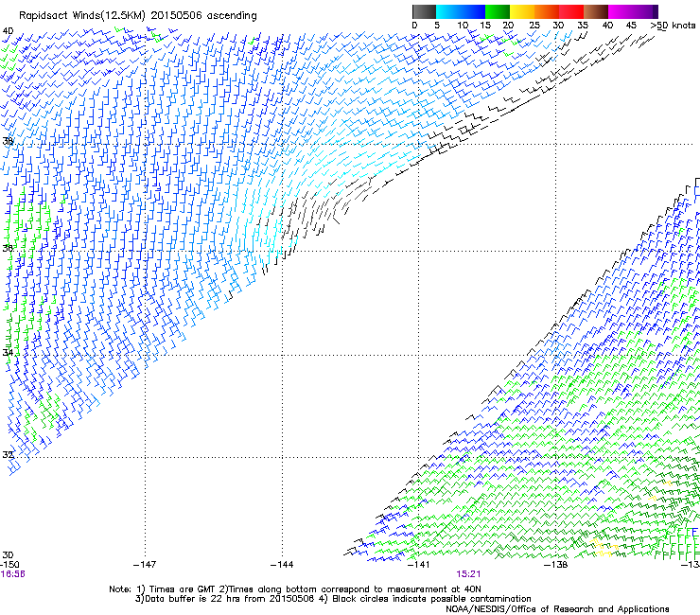Image resolution: width=700 pixels, height=615 pixels.
Task: Click the '>50 knots' legend label
Action: [x=674, y=26]
